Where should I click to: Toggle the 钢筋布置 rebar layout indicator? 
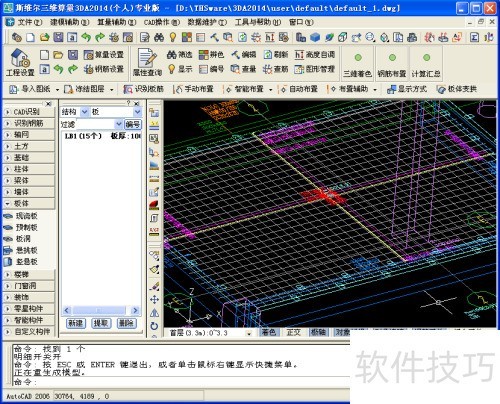point(392,64)
